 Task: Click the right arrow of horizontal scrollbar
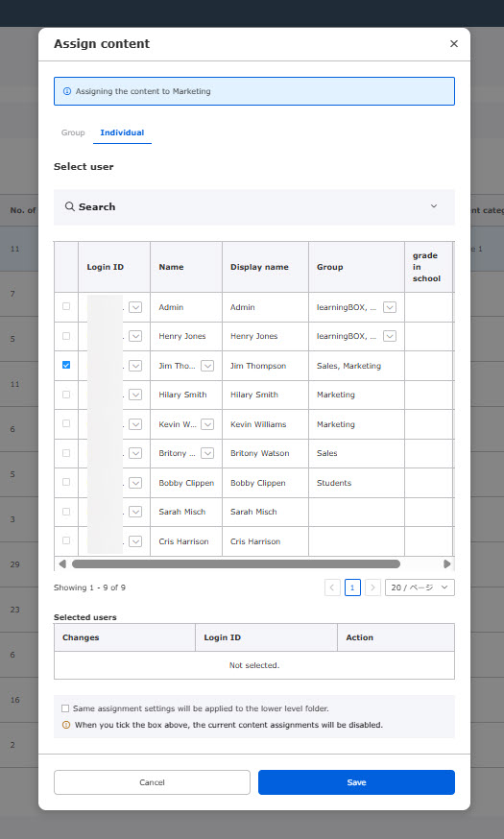447,563
